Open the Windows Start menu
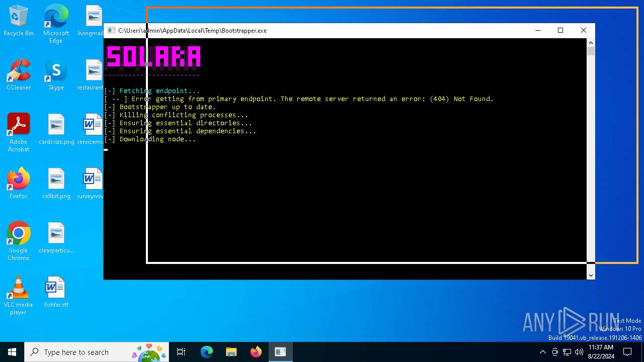Image resolution: width=644 pixels, height=362 pixels. 12,352
